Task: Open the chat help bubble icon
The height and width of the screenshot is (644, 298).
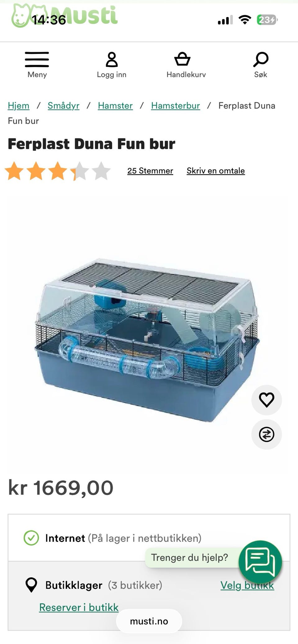Action: 260,562
